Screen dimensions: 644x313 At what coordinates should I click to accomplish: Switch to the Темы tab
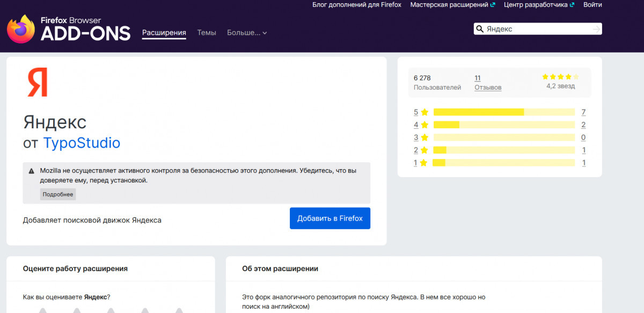(207, 33)
